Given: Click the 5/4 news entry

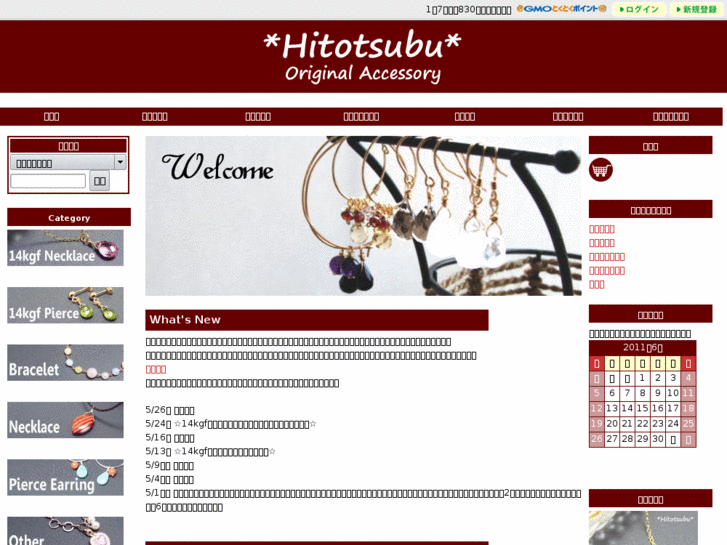Looking at the screenshot, I should coord(170,479).
